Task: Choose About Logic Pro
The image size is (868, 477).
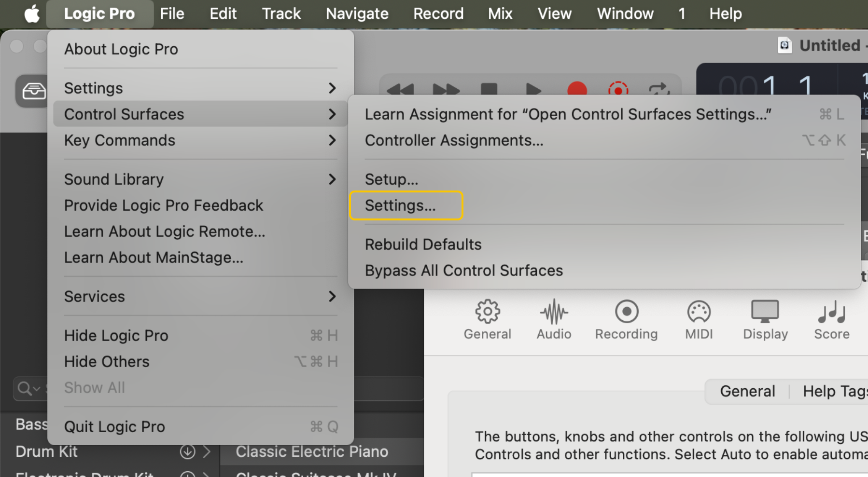Action: pos(200,49)
